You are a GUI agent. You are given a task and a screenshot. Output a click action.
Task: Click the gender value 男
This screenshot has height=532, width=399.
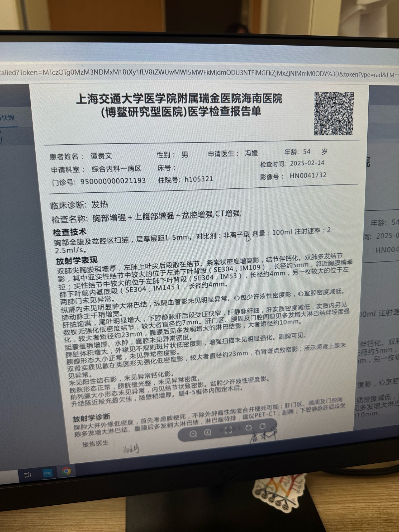click(185, 154)
